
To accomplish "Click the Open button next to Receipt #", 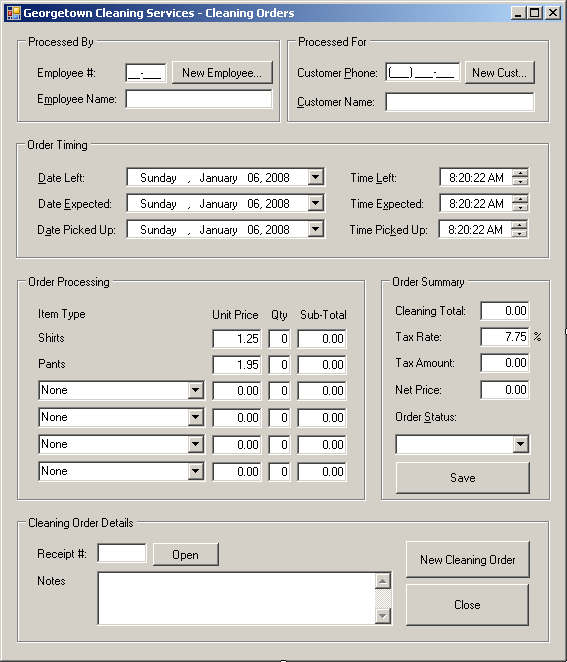I will tap(186, 554).
